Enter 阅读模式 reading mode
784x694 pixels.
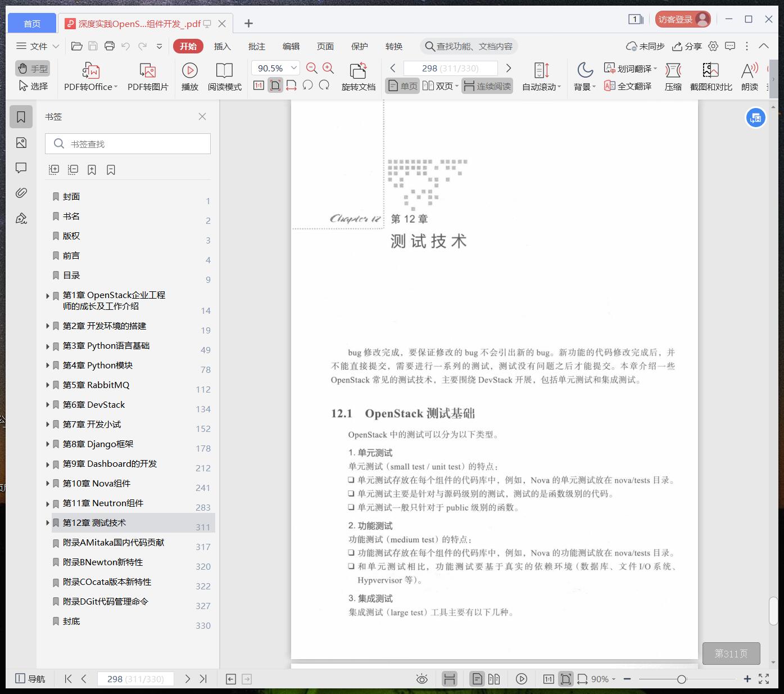pyautogui.click(x=224, y=77)
